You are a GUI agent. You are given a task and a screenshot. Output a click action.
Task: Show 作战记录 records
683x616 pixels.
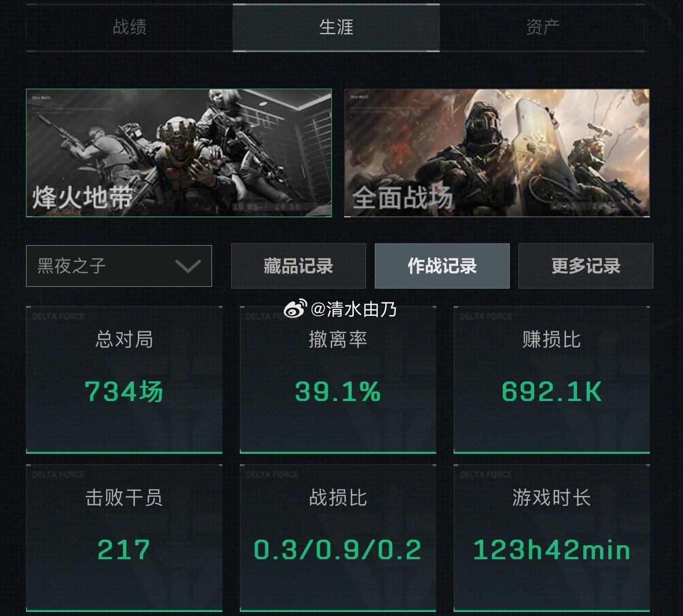tap(442, 266)
